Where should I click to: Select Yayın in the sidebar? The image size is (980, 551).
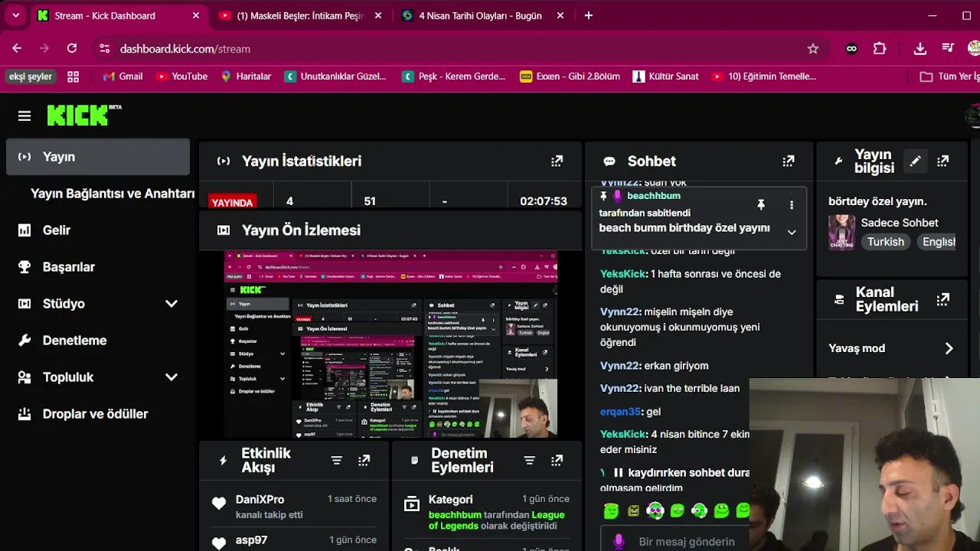click(98, 157)
